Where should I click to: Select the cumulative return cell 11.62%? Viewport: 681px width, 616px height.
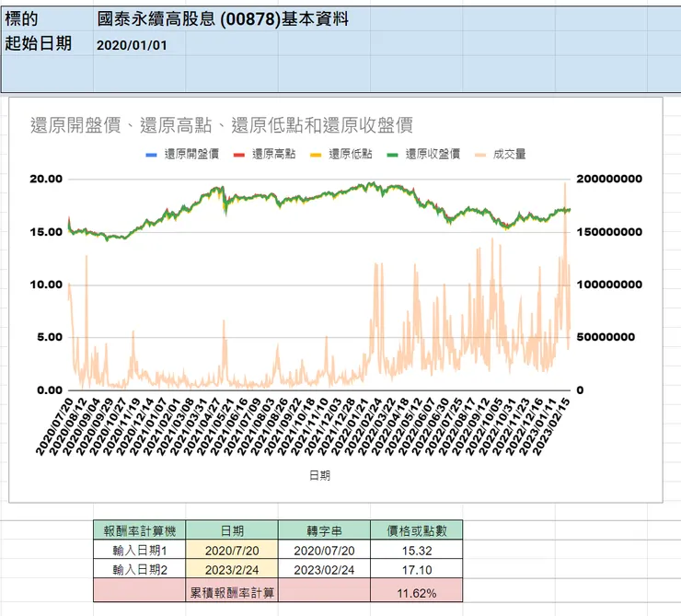point(417,592)
